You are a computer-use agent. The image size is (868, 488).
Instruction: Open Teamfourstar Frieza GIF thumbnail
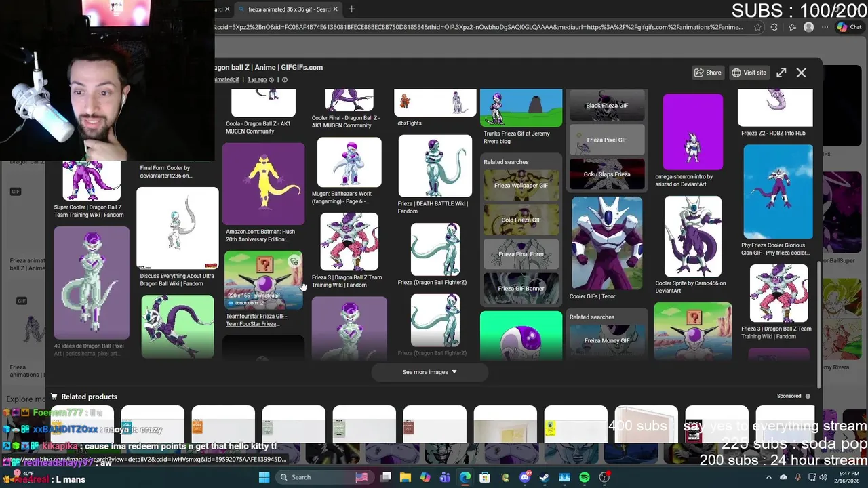click(x=264, y=281)
